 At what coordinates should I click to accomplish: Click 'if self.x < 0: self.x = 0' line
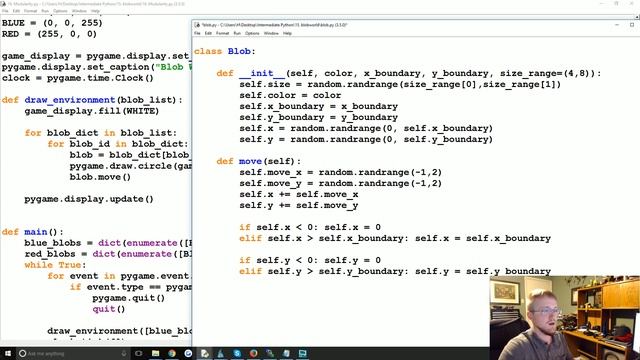tap(310, 227)
